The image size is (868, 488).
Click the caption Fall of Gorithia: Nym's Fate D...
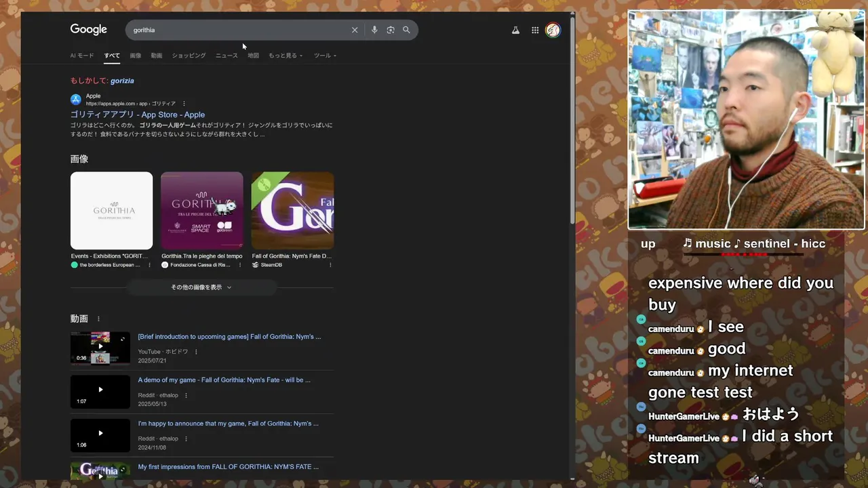tap(292, 256)
